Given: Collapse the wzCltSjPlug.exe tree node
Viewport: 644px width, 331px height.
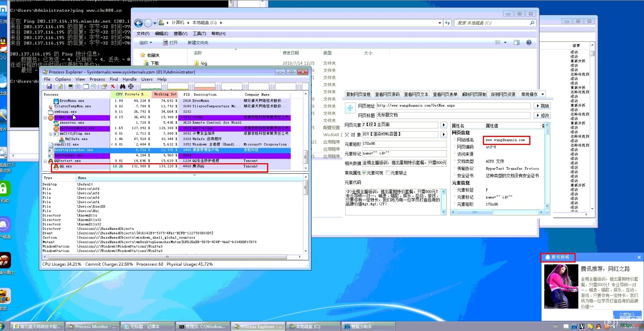Looking at the screenshot, I should (51, 134).
